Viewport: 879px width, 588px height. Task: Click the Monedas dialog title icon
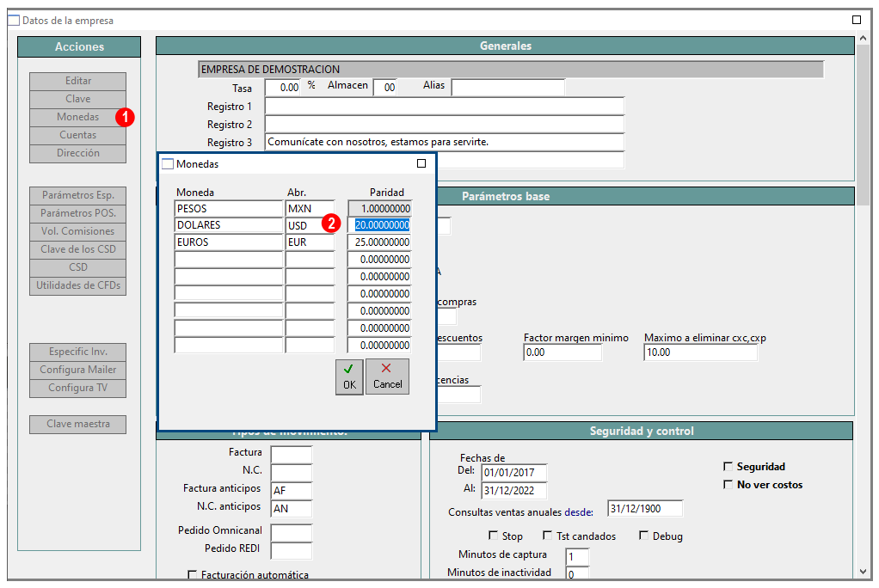coord(168,163)
